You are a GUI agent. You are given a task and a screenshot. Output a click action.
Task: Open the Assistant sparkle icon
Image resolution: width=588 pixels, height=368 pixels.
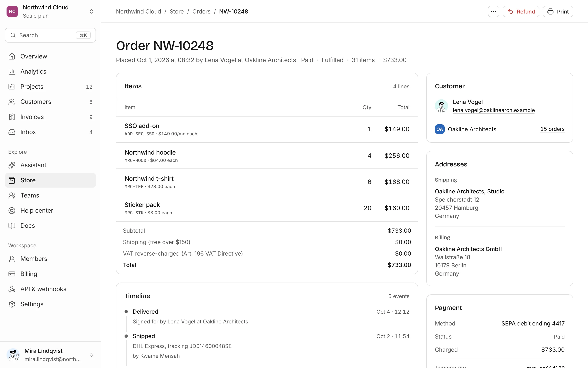pos(12,165)
